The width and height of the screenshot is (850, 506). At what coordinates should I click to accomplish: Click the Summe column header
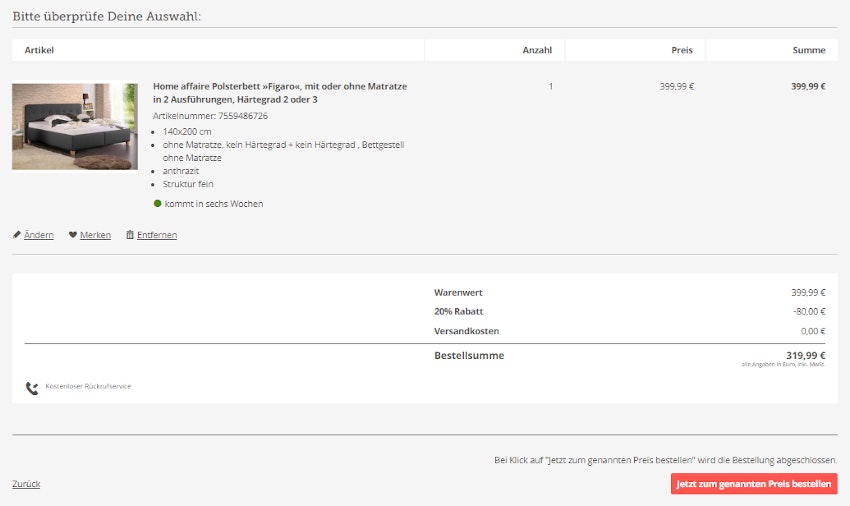(809, 50)
